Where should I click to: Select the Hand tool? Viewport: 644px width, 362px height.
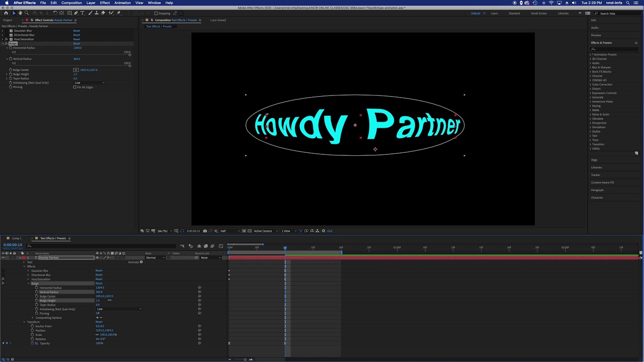(20, 13)
